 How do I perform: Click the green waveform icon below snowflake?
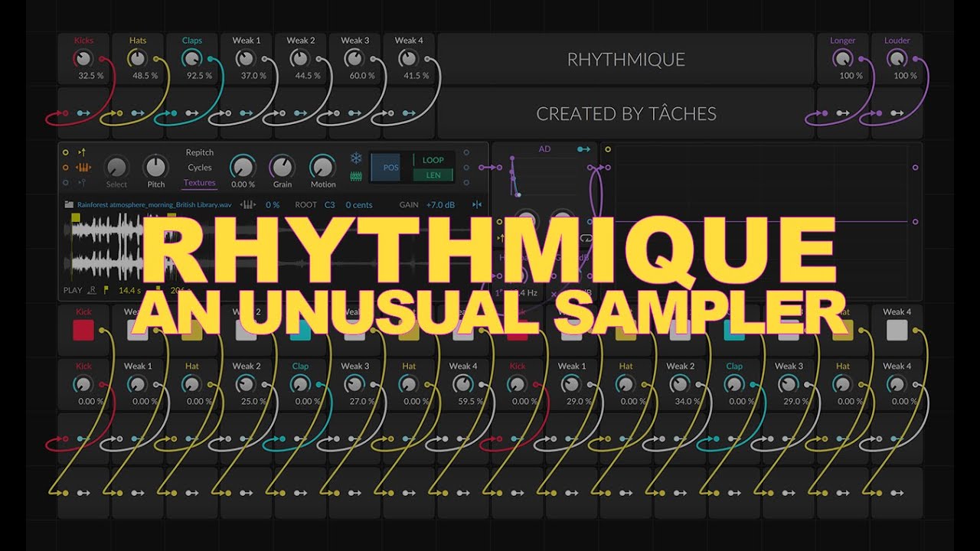pos(356,176)
